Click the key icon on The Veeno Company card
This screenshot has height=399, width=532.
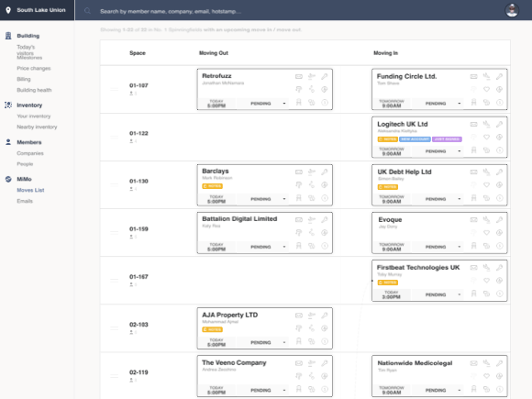pyautogui.click(x=325, y=364)
